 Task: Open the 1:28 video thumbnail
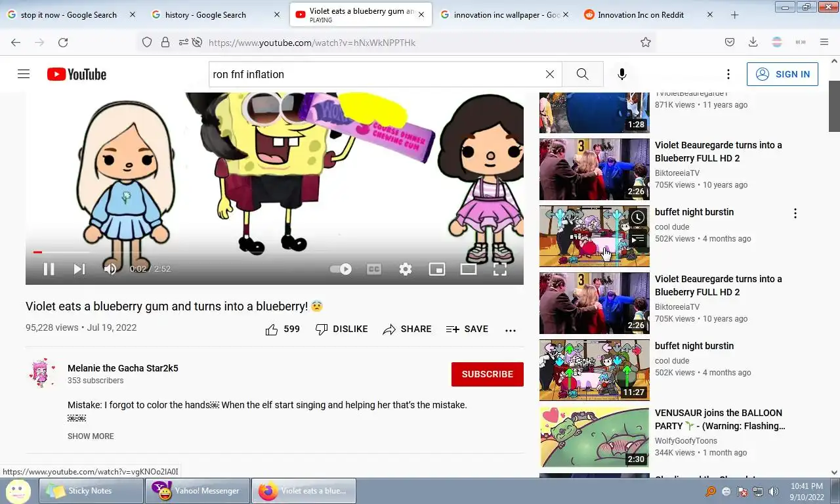coord(595,113)
